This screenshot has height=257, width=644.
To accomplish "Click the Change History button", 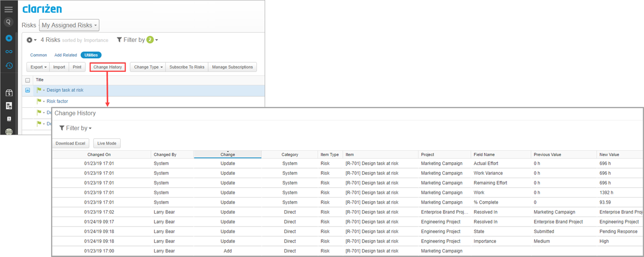I will pyautogui.click(x=108, y=67).
